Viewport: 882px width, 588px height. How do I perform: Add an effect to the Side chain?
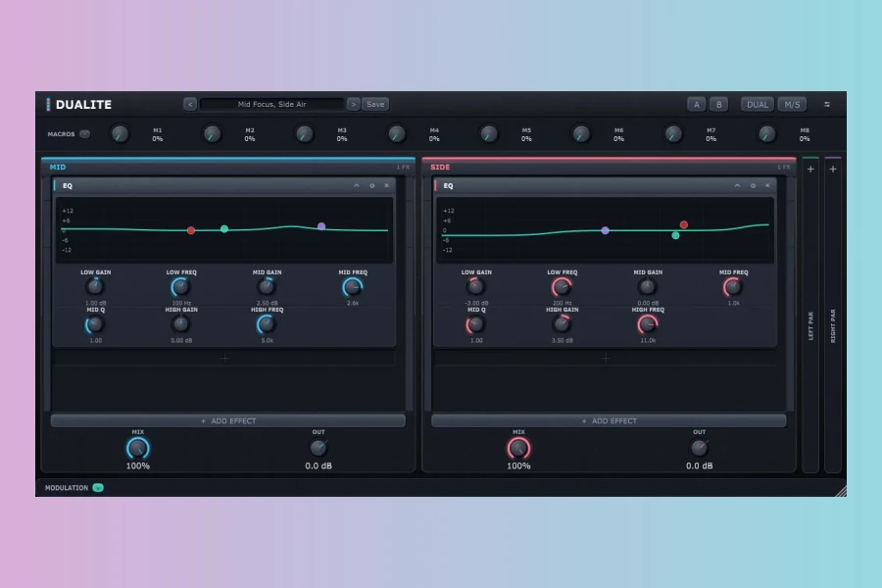tap(609, 420)
